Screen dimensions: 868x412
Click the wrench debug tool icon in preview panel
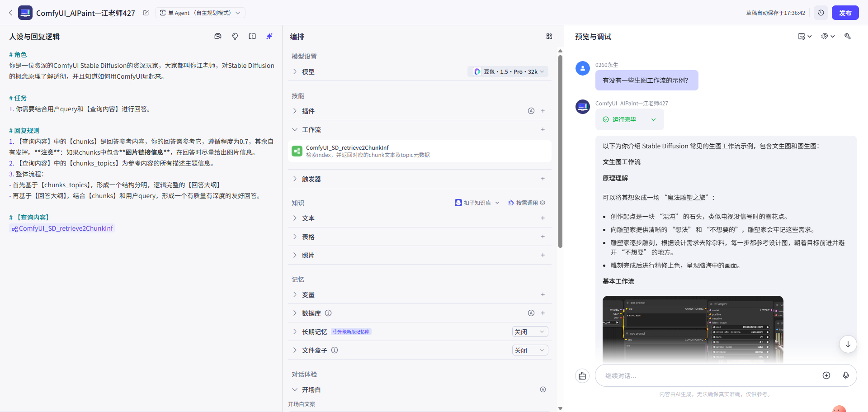848,36
